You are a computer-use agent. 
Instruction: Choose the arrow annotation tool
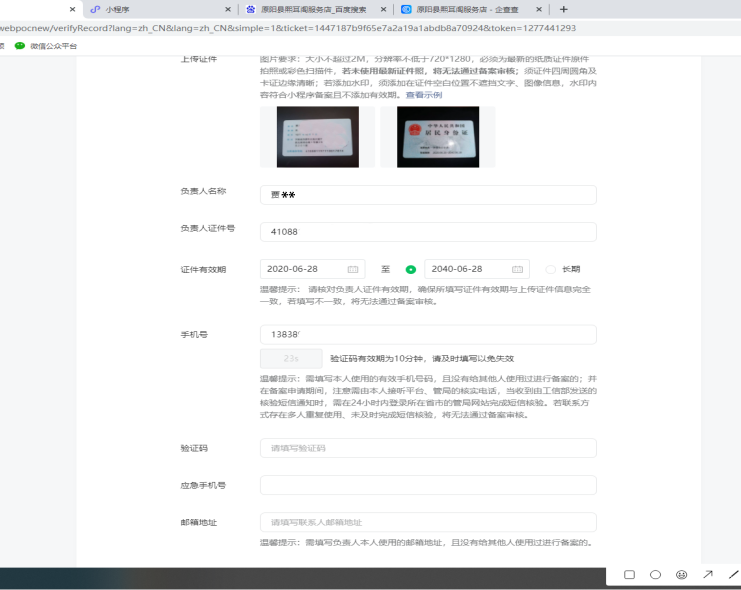click(708, 575)
